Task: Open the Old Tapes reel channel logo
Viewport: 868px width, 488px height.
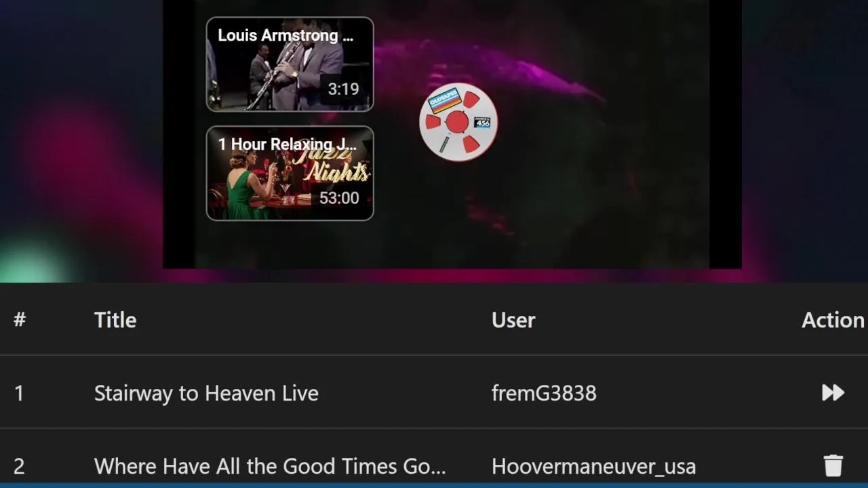Action: click(x=458, y=122)
